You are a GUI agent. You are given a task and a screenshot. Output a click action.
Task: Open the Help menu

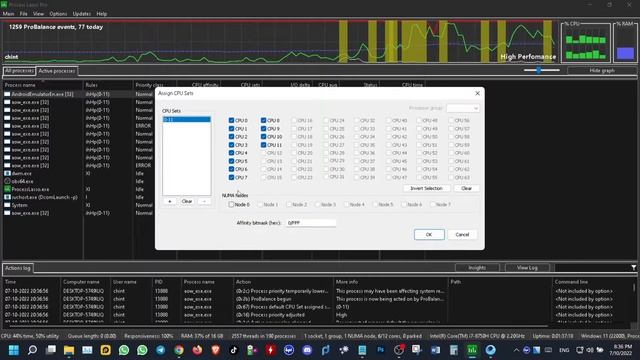pyautogui.click(x=102, y=13)
